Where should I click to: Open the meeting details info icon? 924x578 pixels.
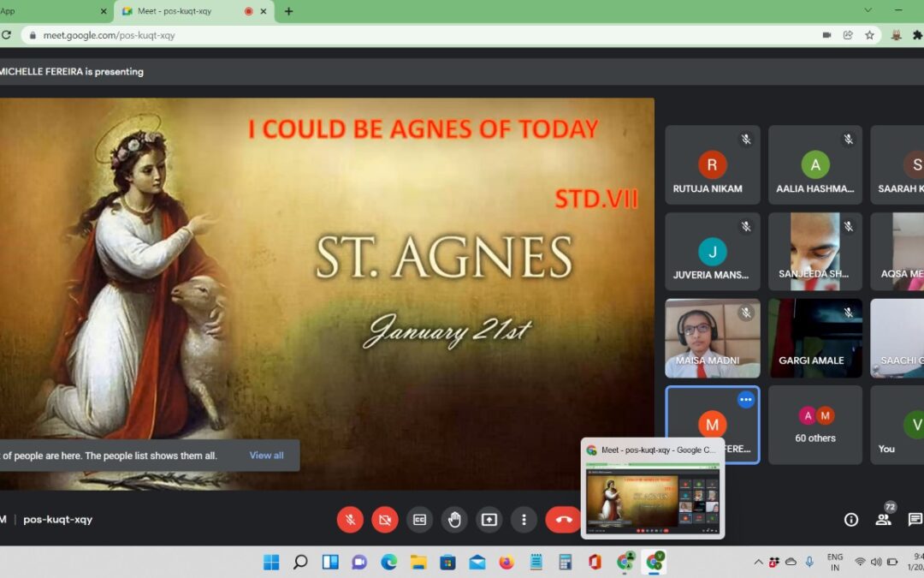click(851, 520)
